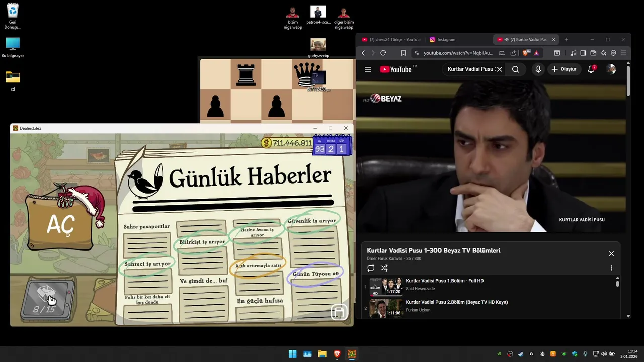The width and height of the screenshot is (644, 362).
Task: Open the 'Günün Tüyosu #9' tip
Action: tap(315, 274)
